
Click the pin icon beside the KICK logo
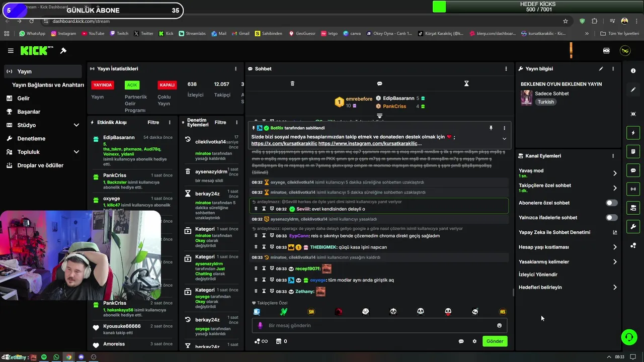(x=63, y=51)
